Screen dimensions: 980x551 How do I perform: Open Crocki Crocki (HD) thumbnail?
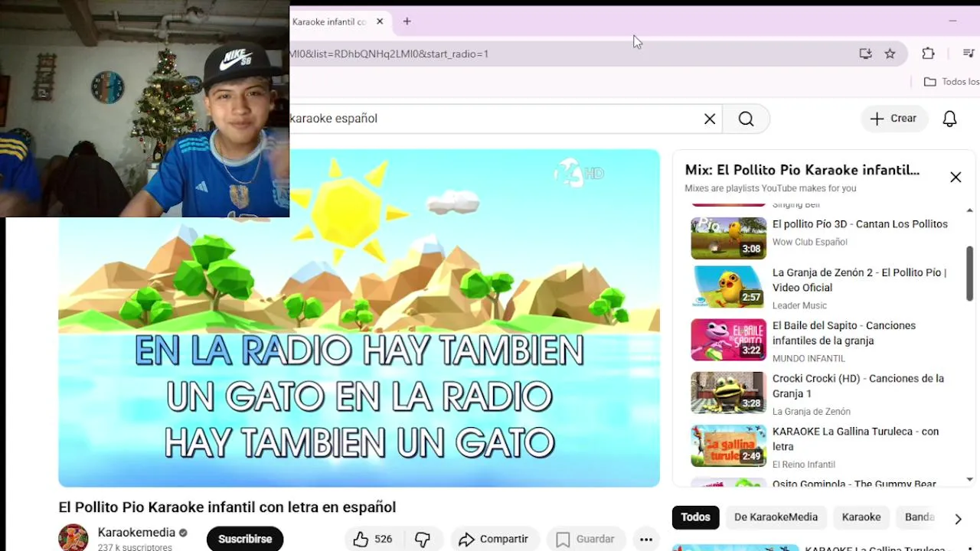click(x=728, y=393)
